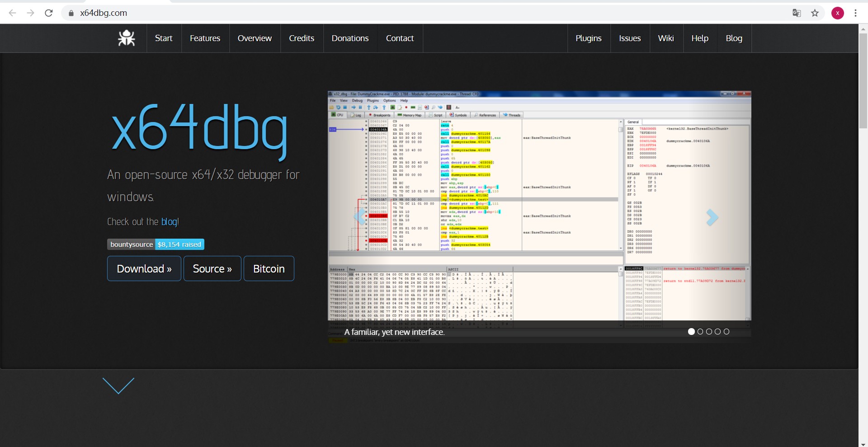Image resolution: width=868 pixels, height=447 pixels.
Task: Go to the Contact section
Action: [400, 38]
